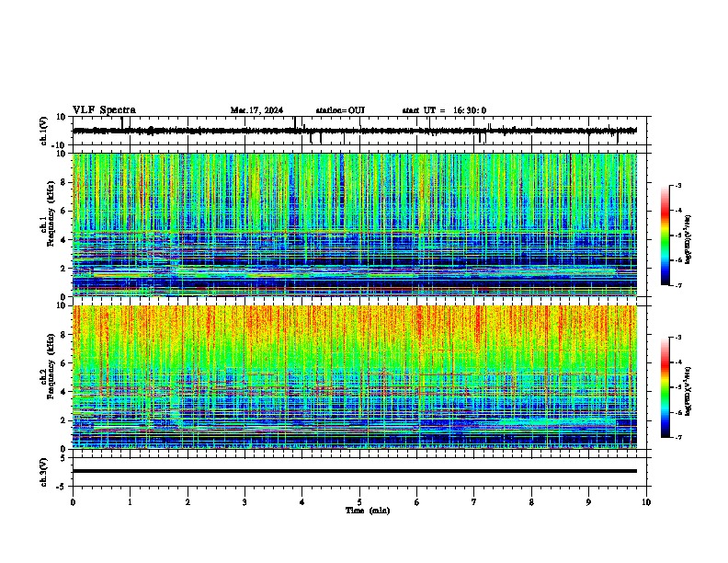Click the "8" tick on ch.2 frequency axis

64,335
